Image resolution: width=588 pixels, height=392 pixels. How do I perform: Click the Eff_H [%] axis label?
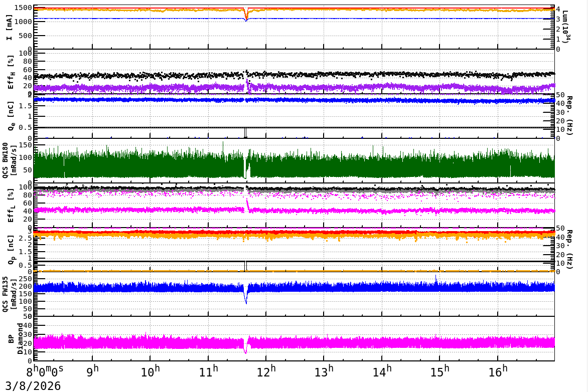pos(11,72)
